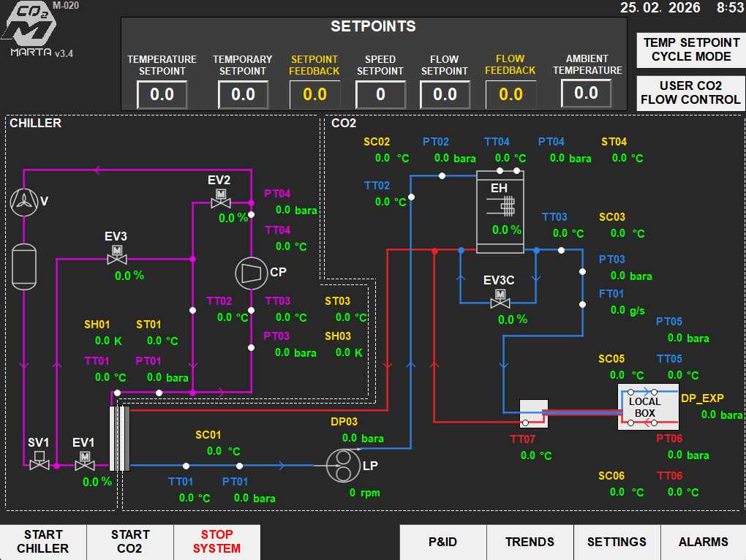This screenshot has height=560, width=746.
Task: Select the EV3 chiller valve symbol
Action: click(x=116, y=254)
